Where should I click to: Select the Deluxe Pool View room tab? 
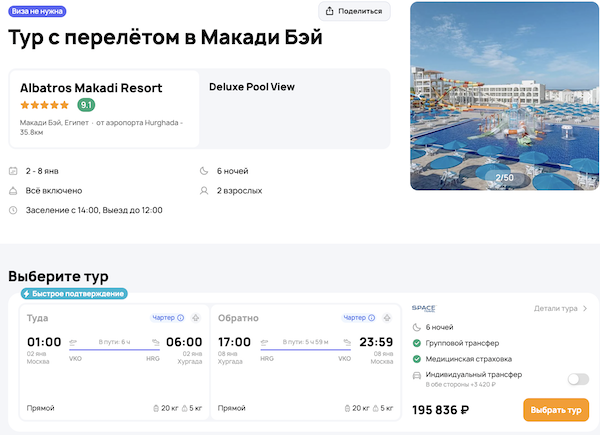252,87
